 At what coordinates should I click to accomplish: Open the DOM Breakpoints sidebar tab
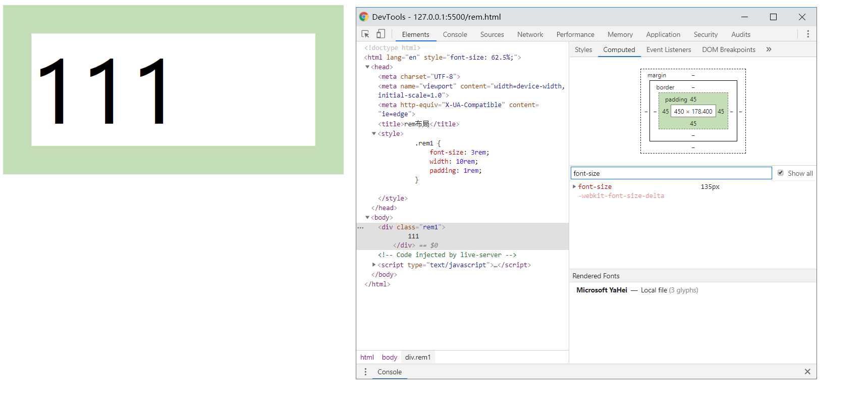[729, 49]
